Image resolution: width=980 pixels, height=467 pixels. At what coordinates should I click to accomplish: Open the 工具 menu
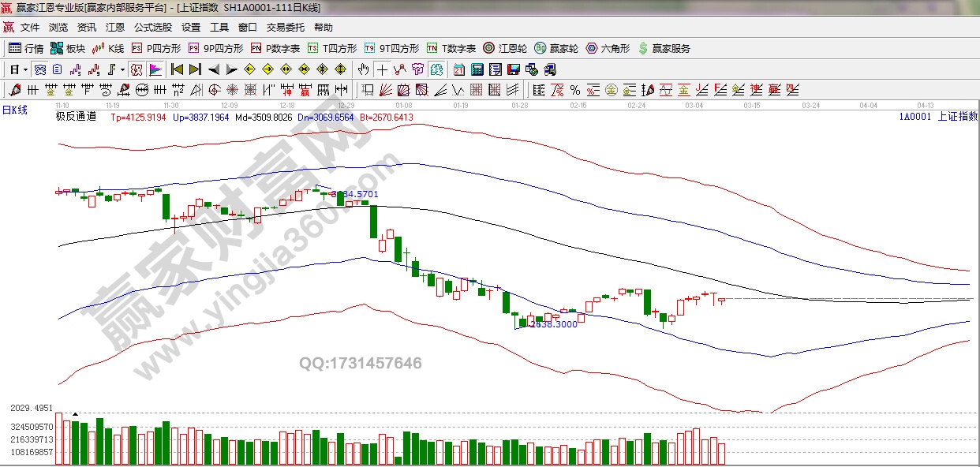[219, 27]
